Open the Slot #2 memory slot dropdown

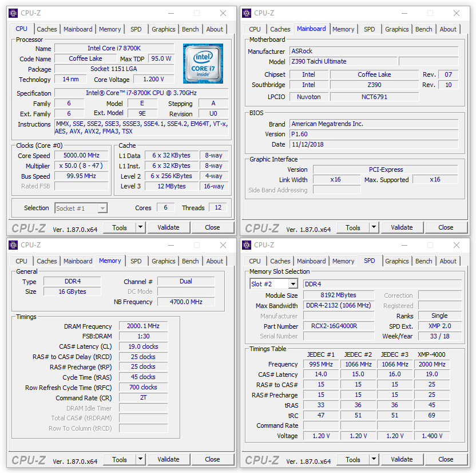[273, 284]
